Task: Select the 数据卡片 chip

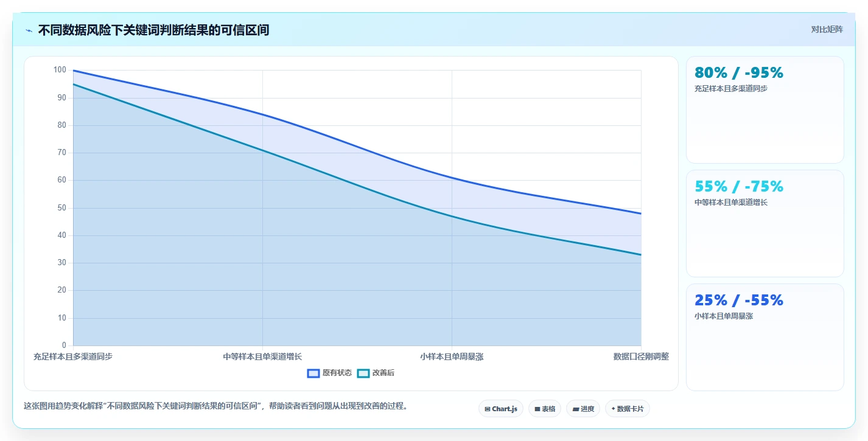Action: (x=628, y=409)
